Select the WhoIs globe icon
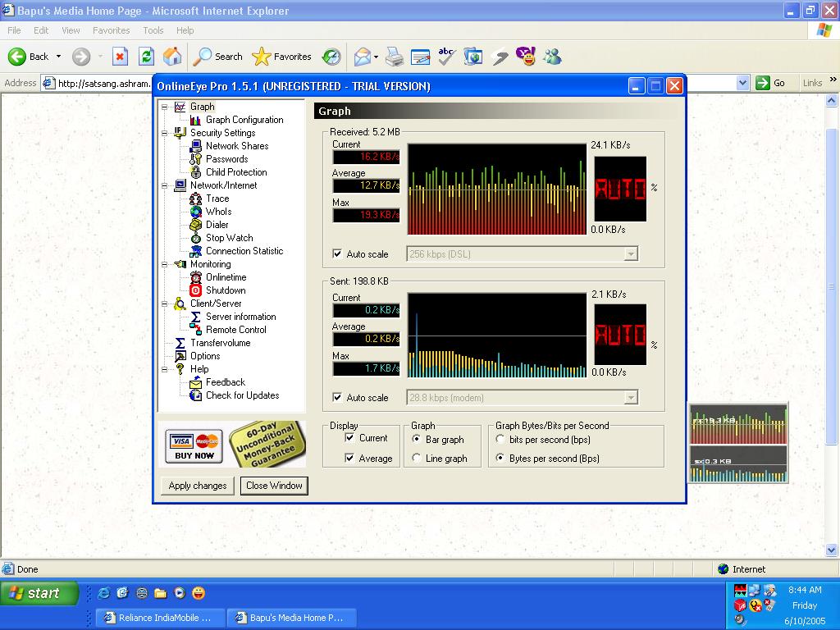The image size is (840, 630). (195, 212)
